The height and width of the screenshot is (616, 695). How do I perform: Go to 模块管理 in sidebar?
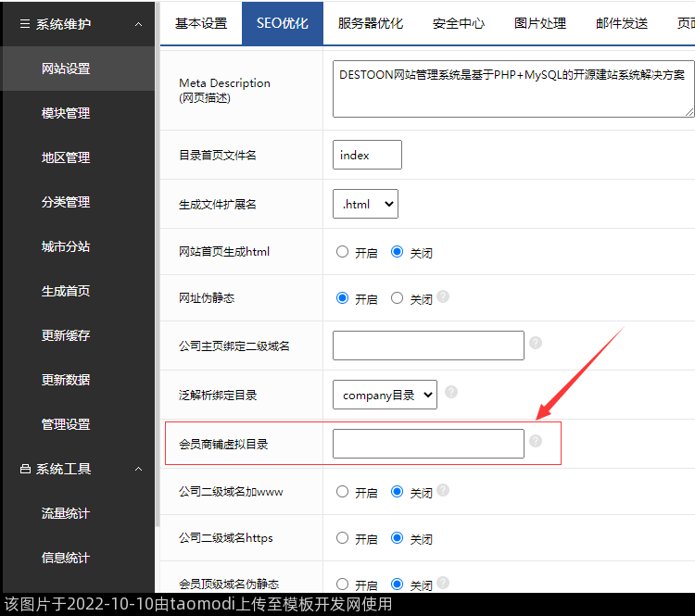[66, 113]
